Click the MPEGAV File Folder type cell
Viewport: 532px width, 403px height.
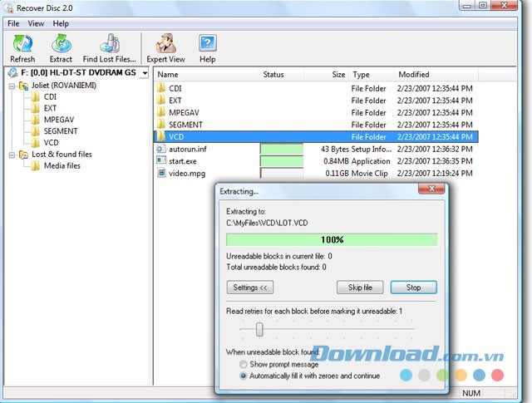tap(369, 113)
